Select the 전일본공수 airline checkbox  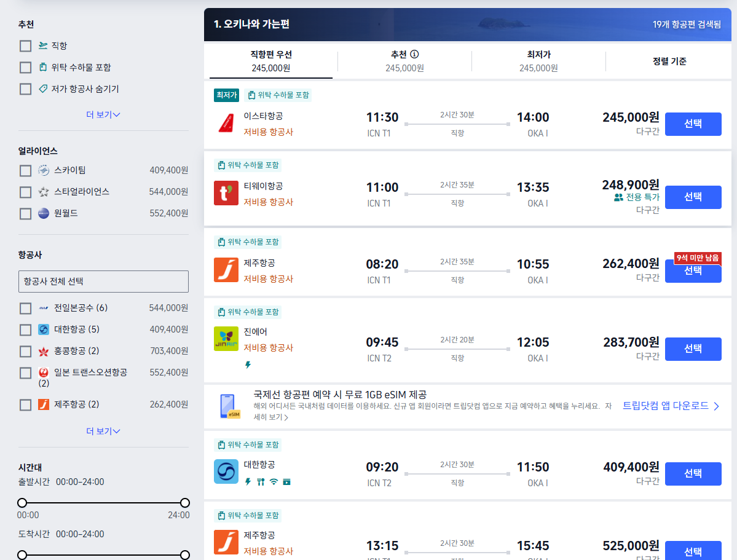pos(25,309)
